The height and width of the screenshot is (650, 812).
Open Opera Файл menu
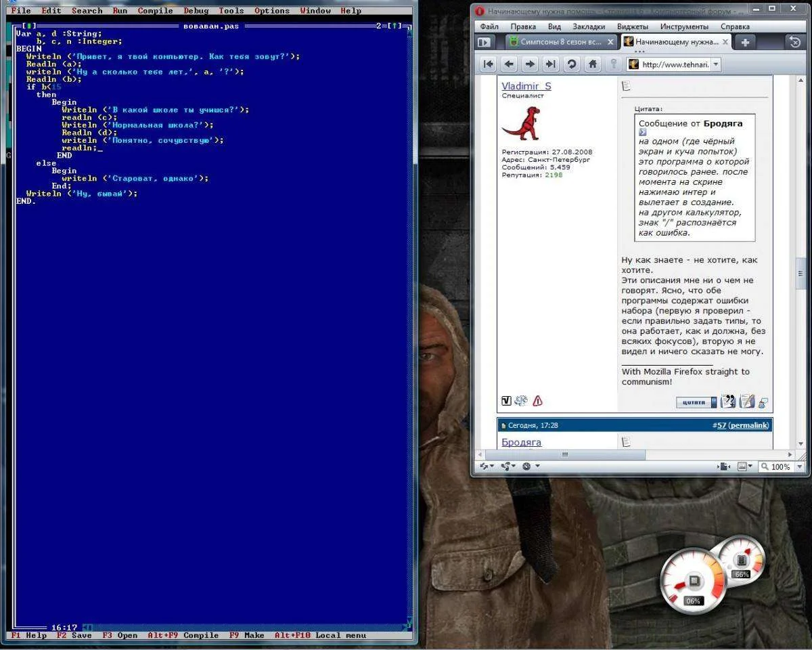tap(489, 27)
